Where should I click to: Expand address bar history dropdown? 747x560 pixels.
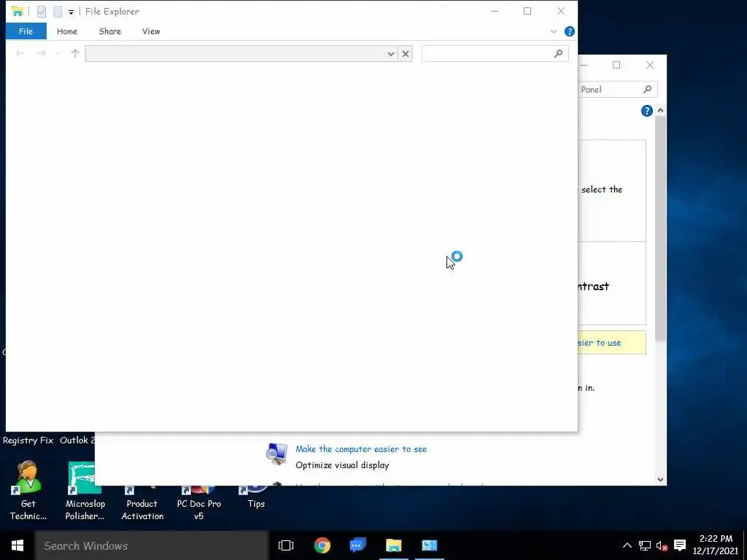coord(391,54)
